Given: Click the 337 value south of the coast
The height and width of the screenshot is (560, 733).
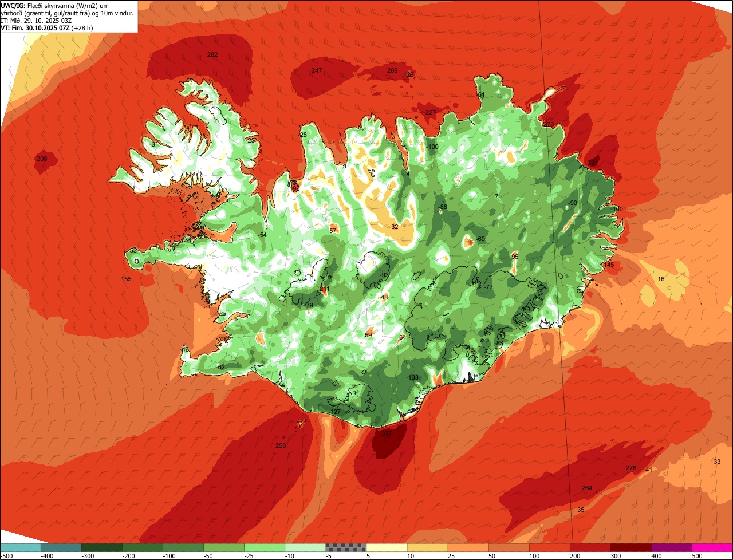Looking at the screenshot, I should (387, 434).
